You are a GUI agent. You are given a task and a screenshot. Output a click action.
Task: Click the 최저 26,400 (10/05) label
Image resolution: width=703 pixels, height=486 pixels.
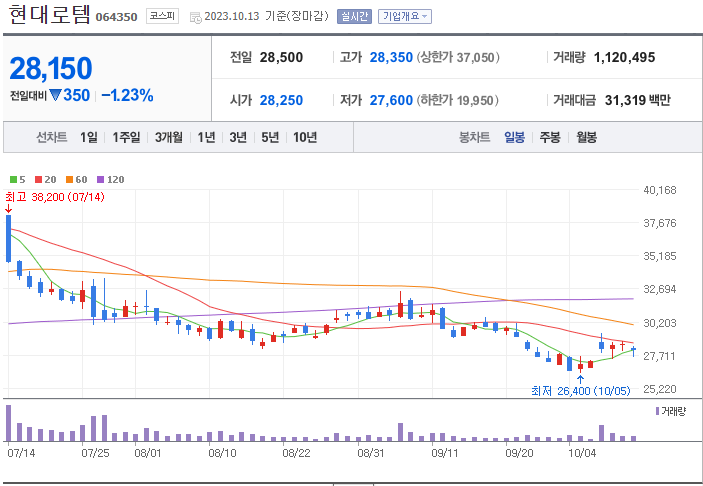coord(581,391)
